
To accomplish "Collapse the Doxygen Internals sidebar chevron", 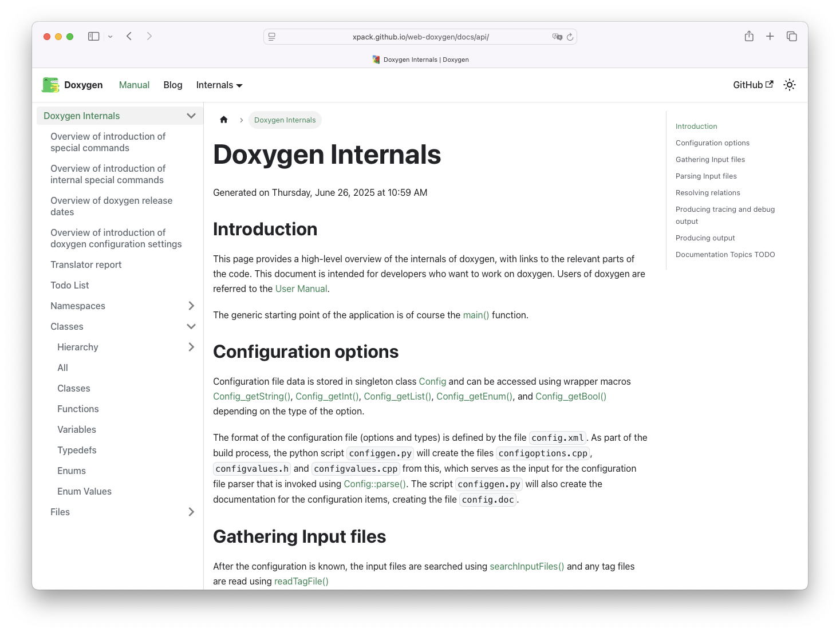I will [x=191, y=116].
